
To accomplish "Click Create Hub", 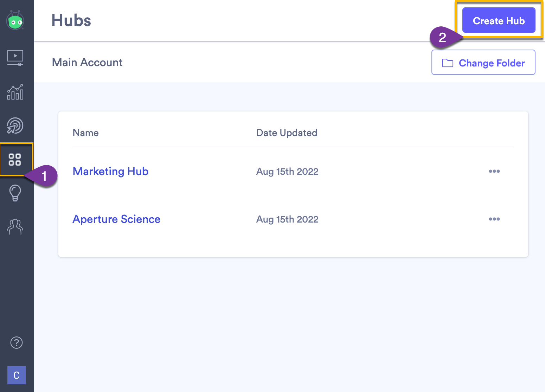I will tap(498, 20).
